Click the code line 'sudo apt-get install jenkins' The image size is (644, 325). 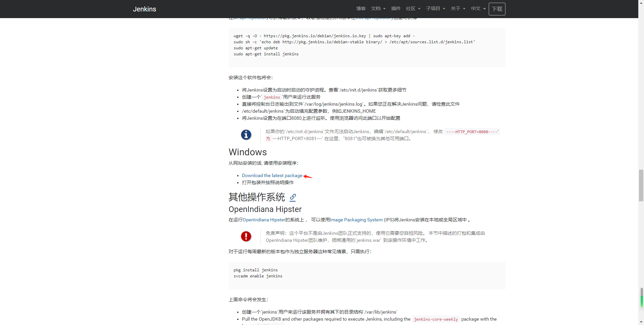click(x=266, y=54)
